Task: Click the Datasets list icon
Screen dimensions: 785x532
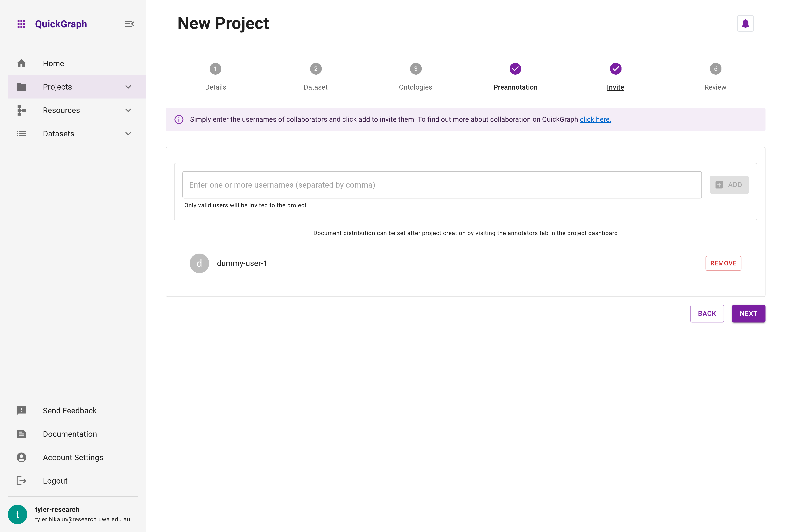Action: point(22,134)
